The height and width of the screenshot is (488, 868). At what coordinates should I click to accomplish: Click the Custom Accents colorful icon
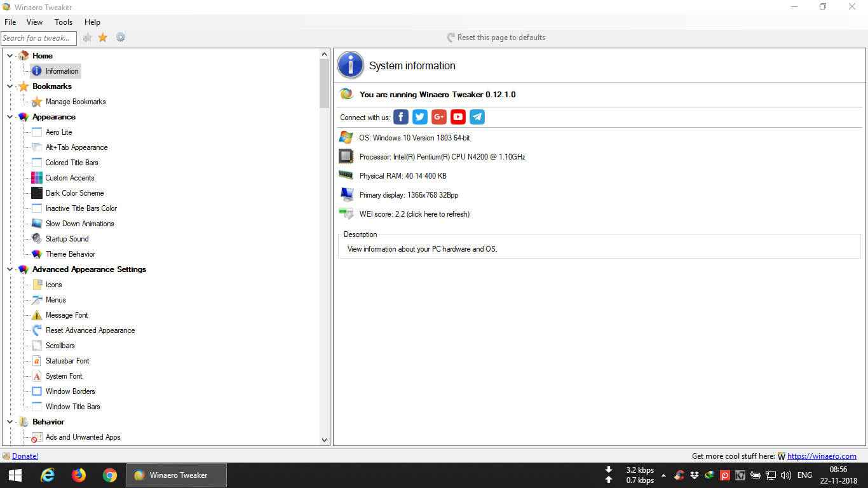click(37, 178)
